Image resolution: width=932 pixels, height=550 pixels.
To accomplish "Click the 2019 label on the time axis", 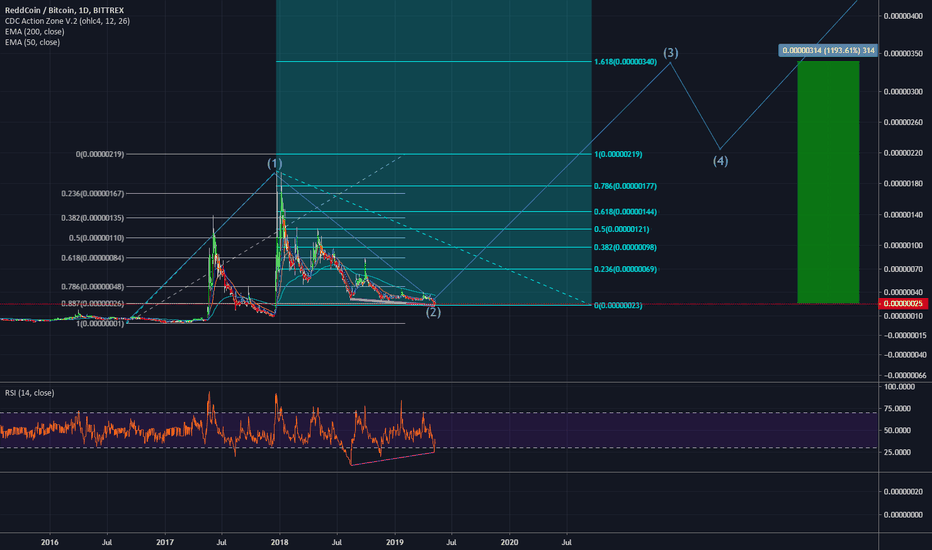I will click(395, 542).
